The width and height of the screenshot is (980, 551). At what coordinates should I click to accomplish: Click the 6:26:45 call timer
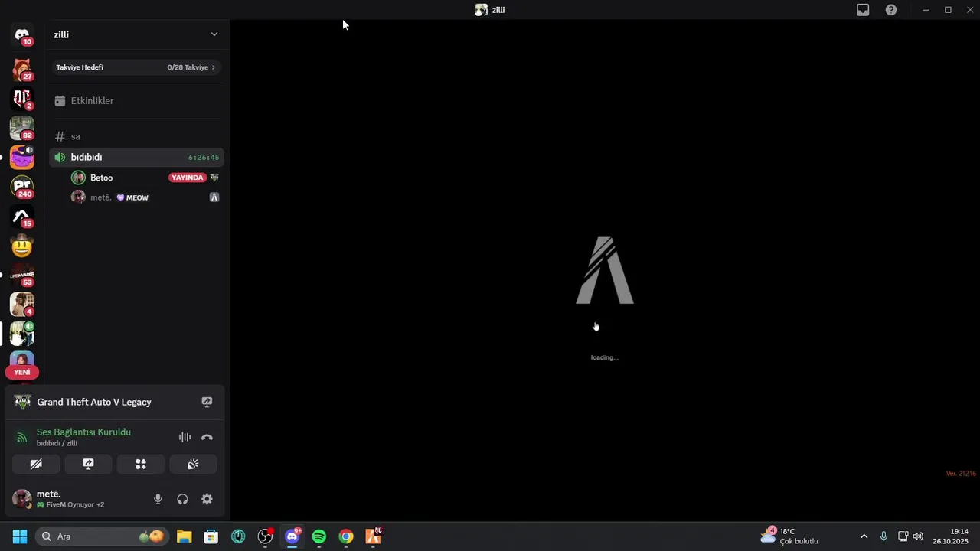(204, 158)
